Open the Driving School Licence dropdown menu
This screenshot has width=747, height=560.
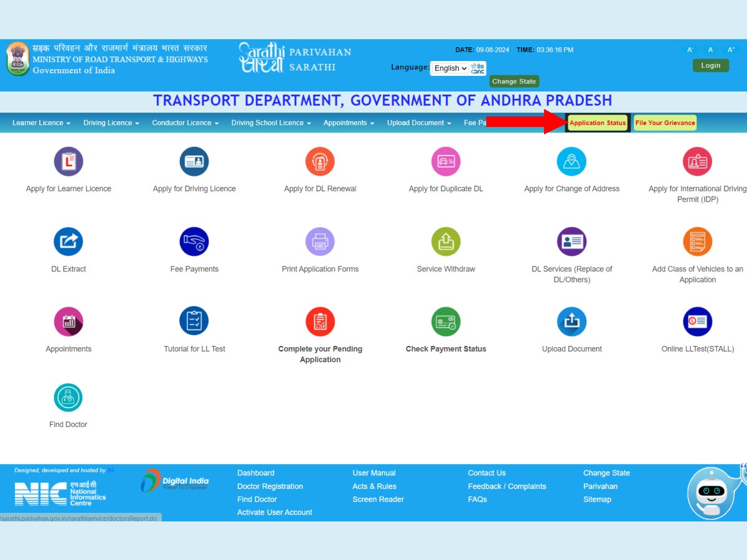[x=271, y=123]
